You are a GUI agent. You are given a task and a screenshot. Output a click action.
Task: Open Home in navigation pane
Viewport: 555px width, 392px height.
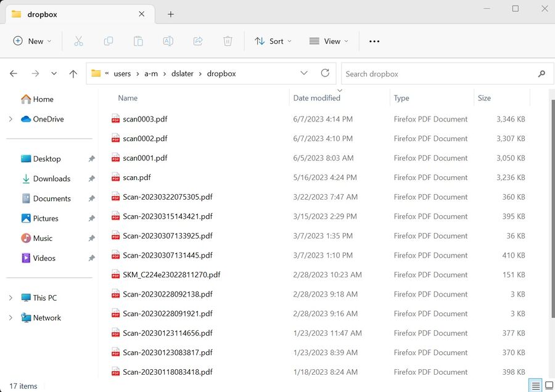pyautogui.click(x=37, y=99)
